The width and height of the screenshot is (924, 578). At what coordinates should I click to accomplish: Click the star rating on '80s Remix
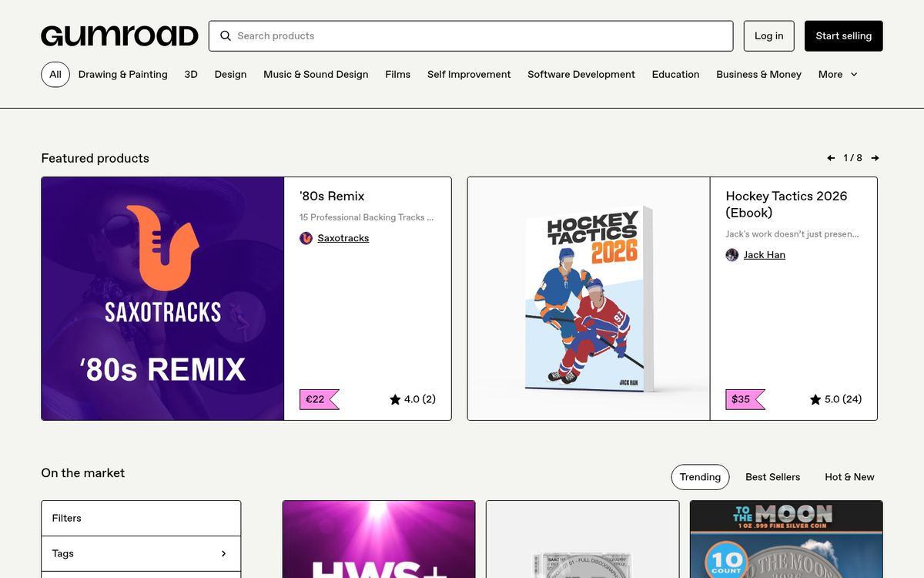click(412, 399)
